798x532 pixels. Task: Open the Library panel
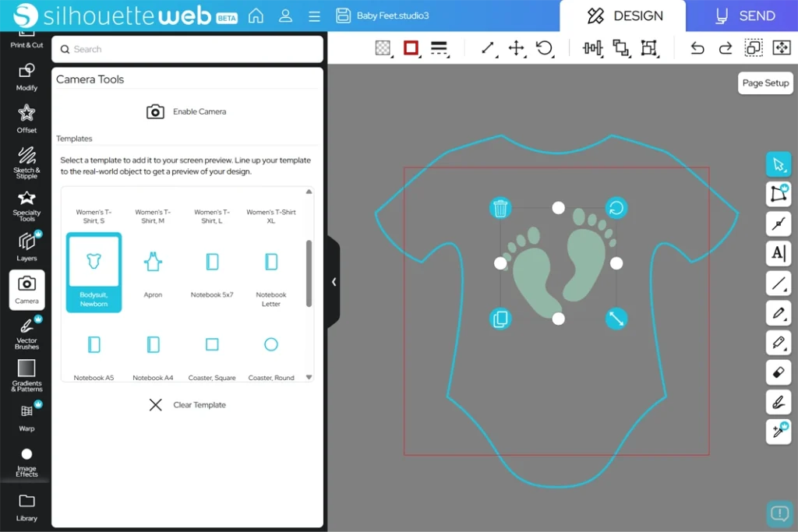point(26,506)
